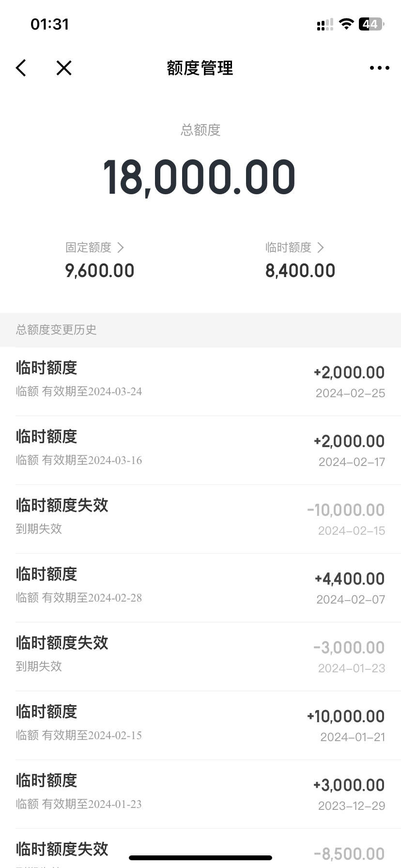Tap the Wi-Fi status icon
This screenshot has height=868, width=401.
pyautogui.click(x=346, y=24)
